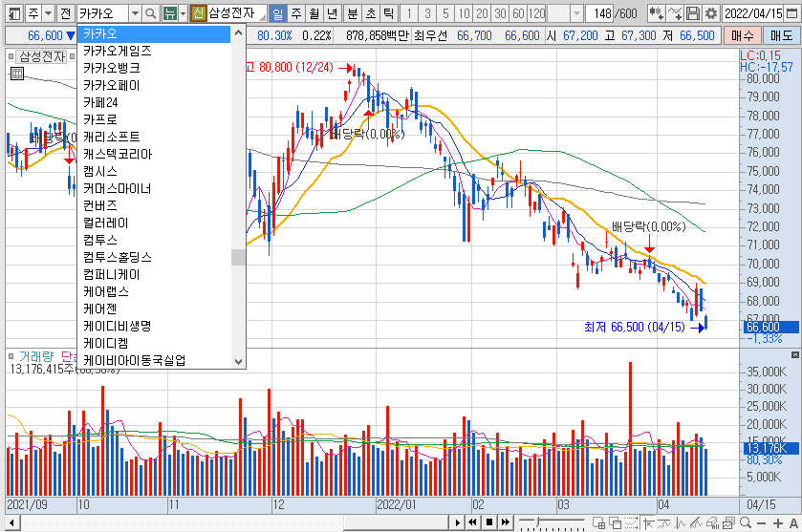
Task: Stop the chart replay
Action: pos(489,522)
